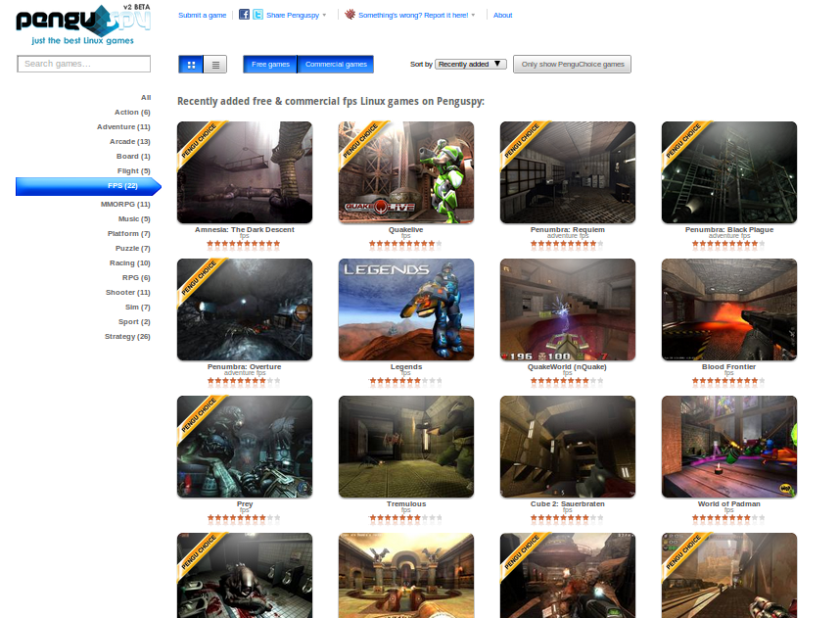Image resolution: width=840 pixels, height=618 pixels.
Task: Switch to list view
Action: (215, 65)
